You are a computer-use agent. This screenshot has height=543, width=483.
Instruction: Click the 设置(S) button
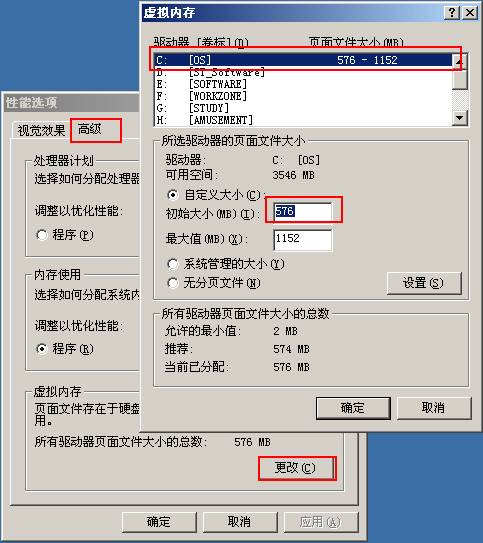tap(424, 283)
